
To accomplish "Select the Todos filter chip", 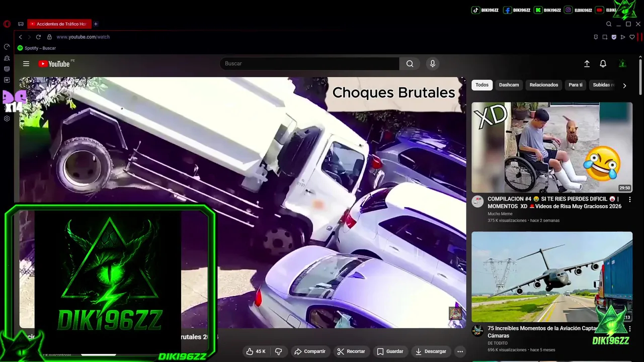I will tap(482, 85).
